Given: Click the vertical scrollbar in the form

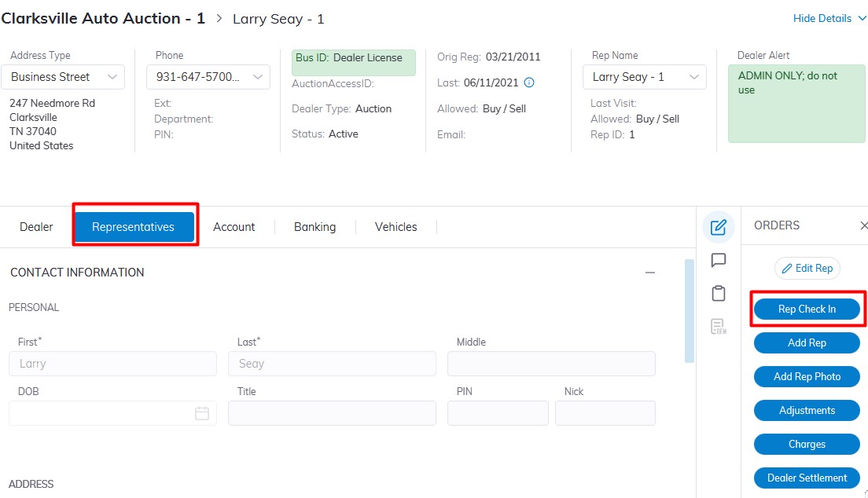Looking at the screenshot, I should click(690, 311).
